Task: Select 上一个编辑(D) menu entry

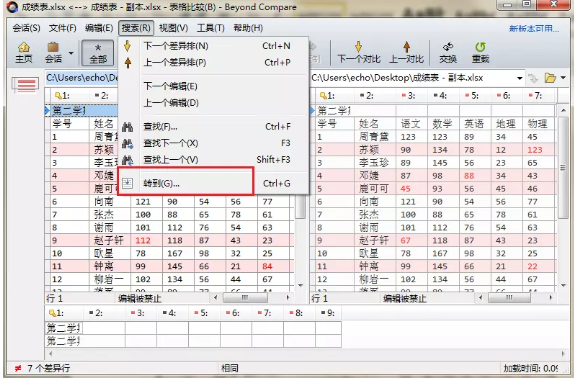Action: (x=213, y=103)
